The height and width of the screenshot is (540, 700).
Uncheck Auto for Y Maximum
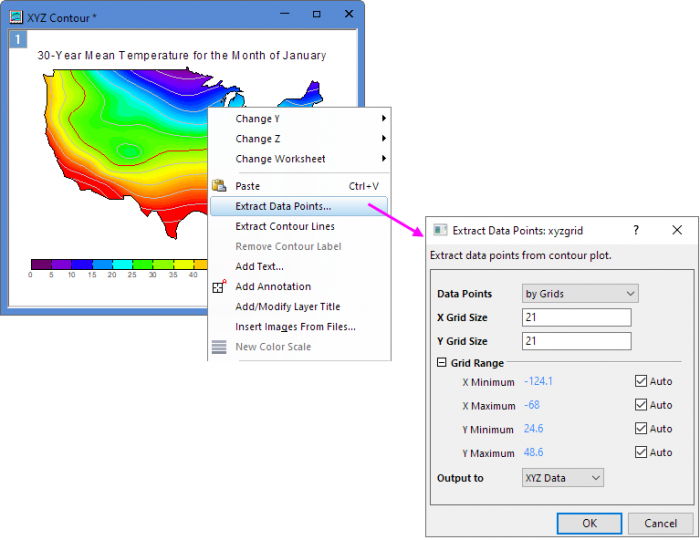tap(641, 452)
